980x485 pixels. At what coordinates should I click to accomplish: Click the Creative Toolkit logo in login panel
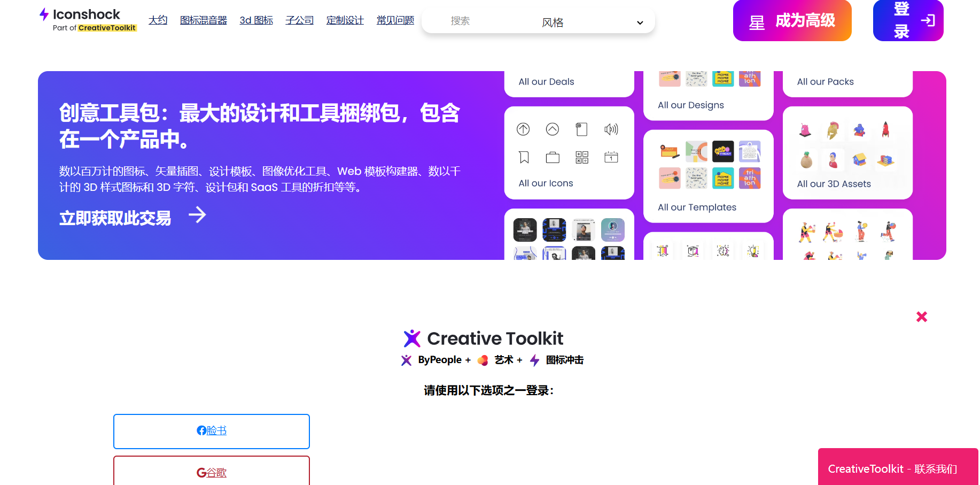tap(484, 338)
